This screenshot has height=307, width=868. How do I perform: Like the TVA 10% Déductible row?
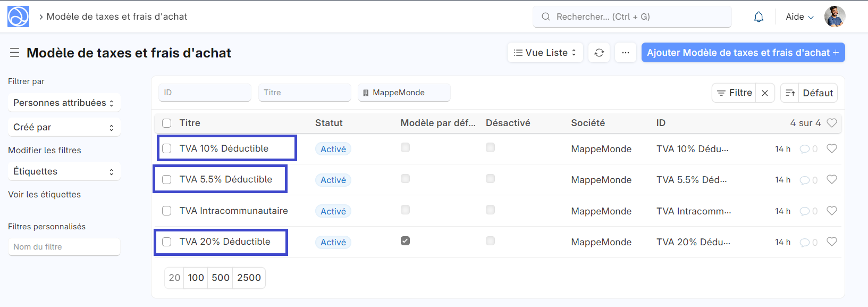click(832, 148)
